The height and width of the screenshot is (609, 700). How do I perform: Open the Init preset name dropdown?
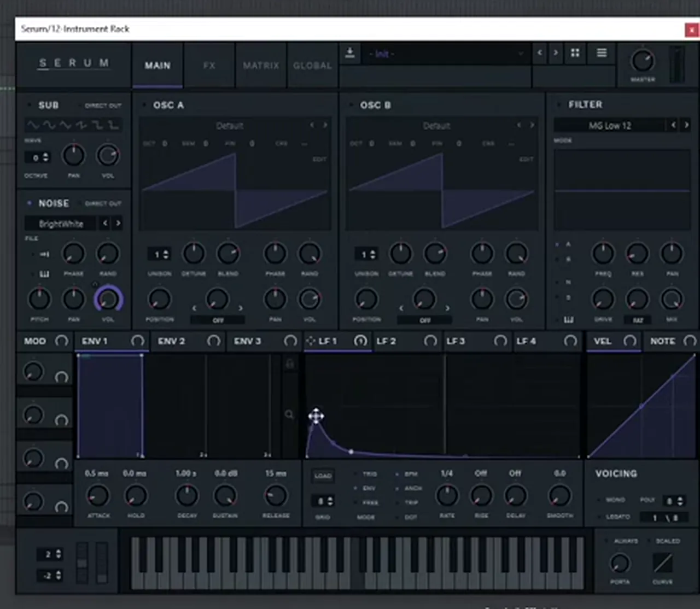click(446, 54)
